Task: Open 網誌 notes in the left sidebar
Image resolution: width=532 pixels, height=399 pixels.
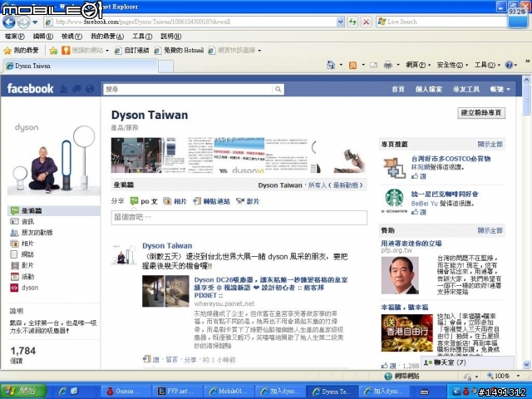Action: 22,254
